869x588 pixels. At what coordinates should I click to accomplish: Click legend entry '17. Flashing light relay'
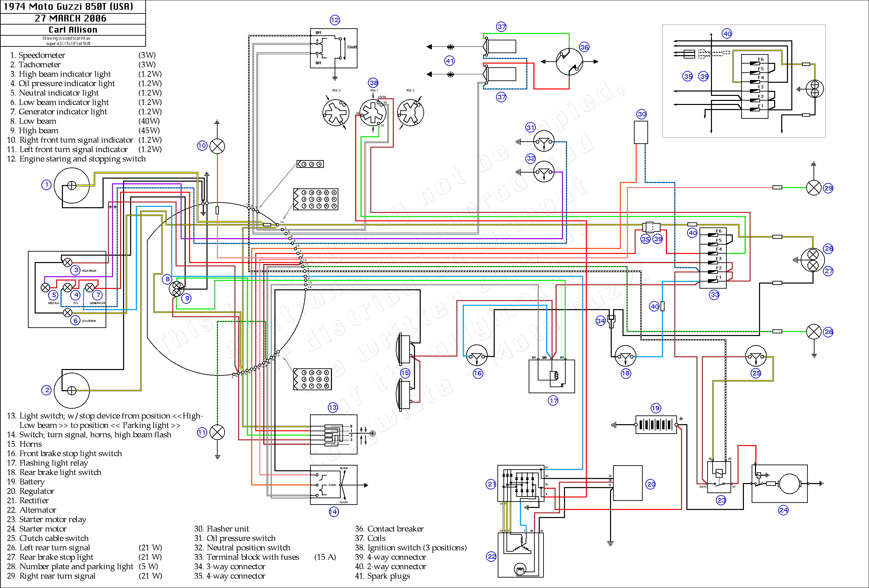pyautogui.click(x=47, y=463)
